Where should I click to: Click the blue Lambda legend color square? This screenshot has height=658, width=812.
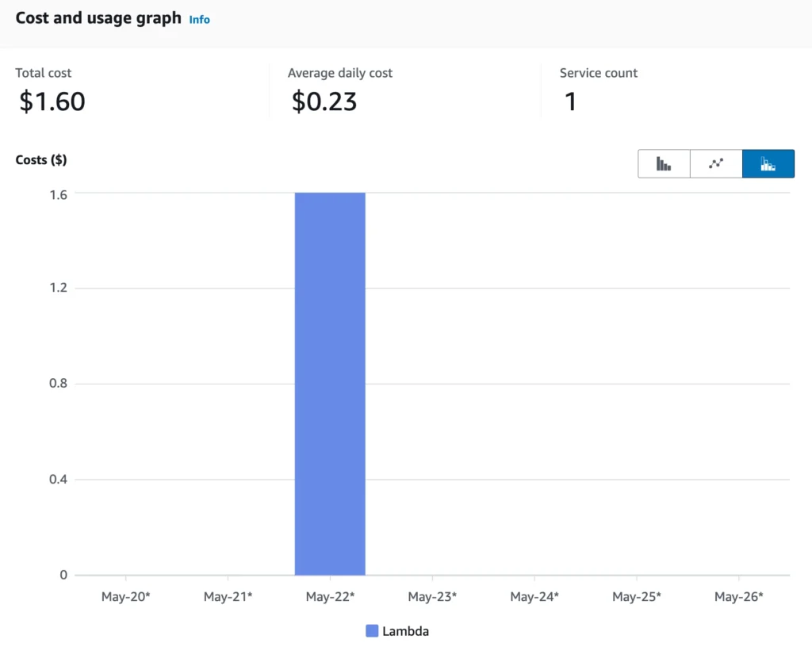(372, 631)
